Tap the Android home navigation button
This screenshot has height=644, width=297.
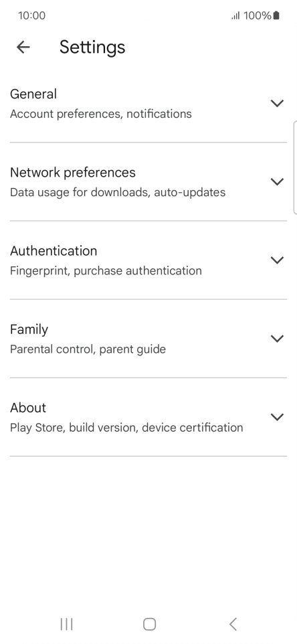pyautogui.click(x=149, y=625)
